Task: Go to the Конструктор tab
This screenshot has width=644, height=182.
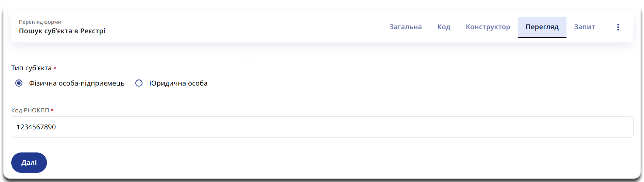Action: 488,27
